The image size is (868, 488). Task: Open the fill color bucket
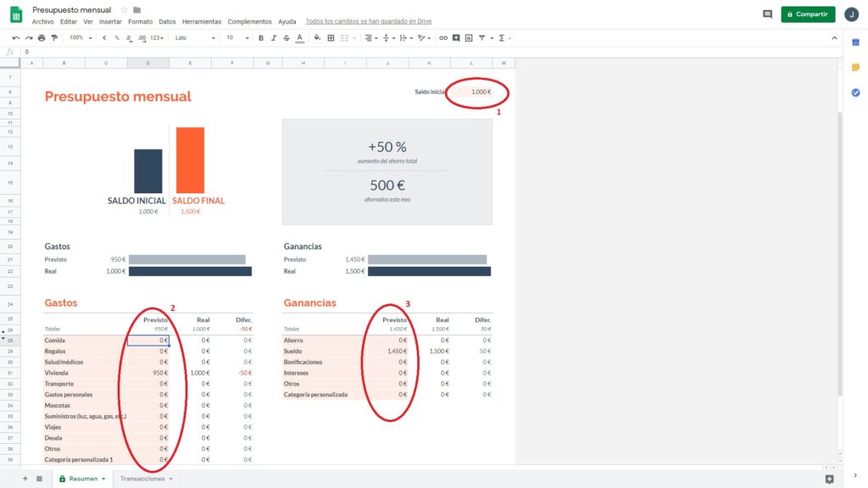coord(317,38)
